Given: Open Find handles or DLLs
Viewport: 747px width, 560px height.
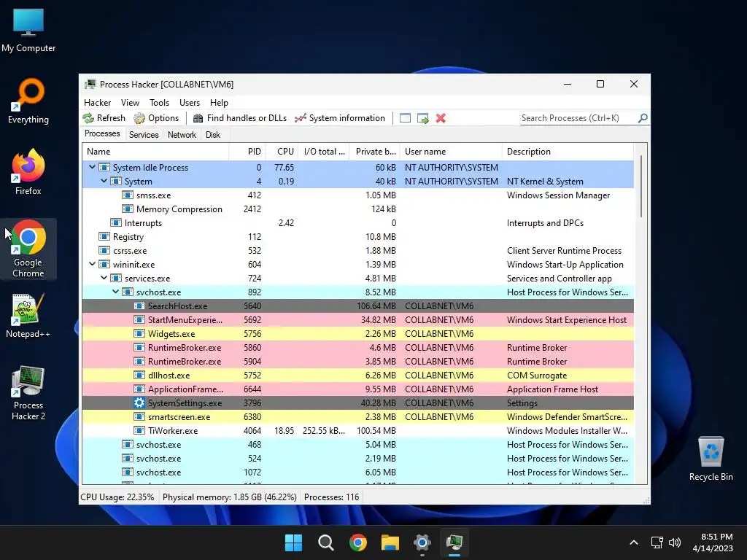Looking at the screenshot, I should tap(239, 118).
